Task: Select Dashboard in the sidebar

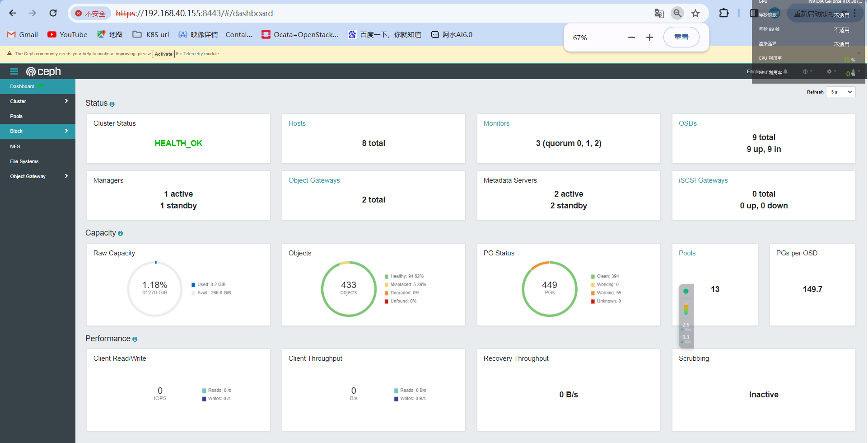Action: pos(37,86)
